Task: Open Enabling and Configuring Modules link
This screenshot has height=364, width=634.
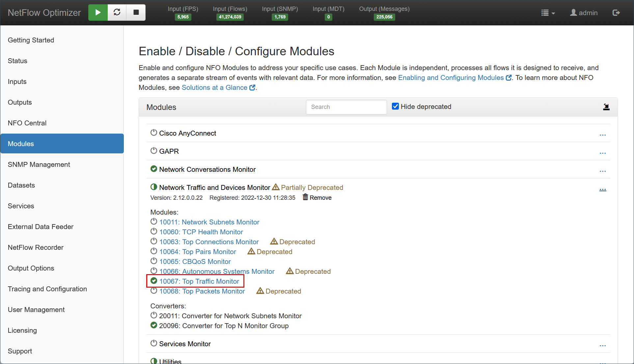Action: coord(451,78)
